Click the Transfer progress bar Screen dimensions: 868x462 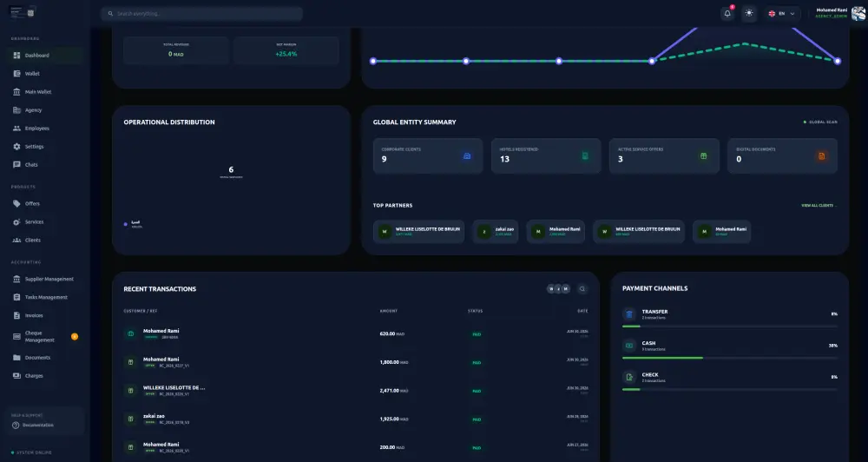coord(730,327)
